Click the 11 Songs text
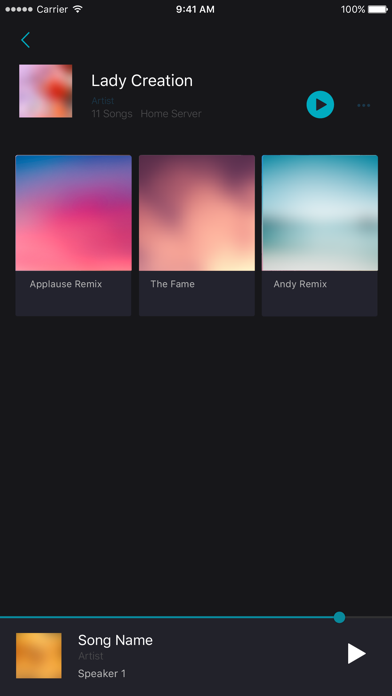Image resolution: width=392 pixels, height=696 pixels. [x=112, y=114]
